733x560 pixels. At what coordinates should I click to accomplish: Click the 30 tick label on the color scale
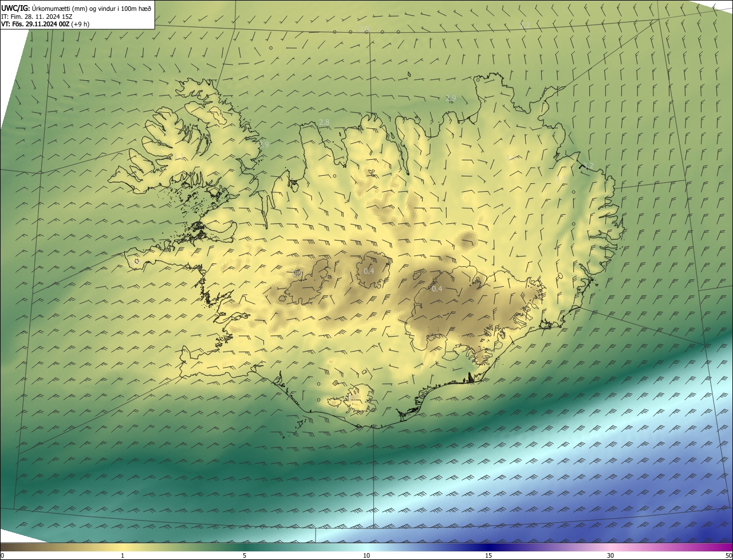point(610,555)
